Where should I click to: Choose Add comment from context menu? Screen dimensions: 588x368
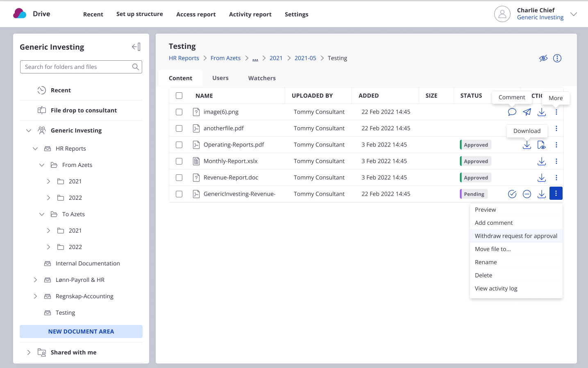[516, 223]
